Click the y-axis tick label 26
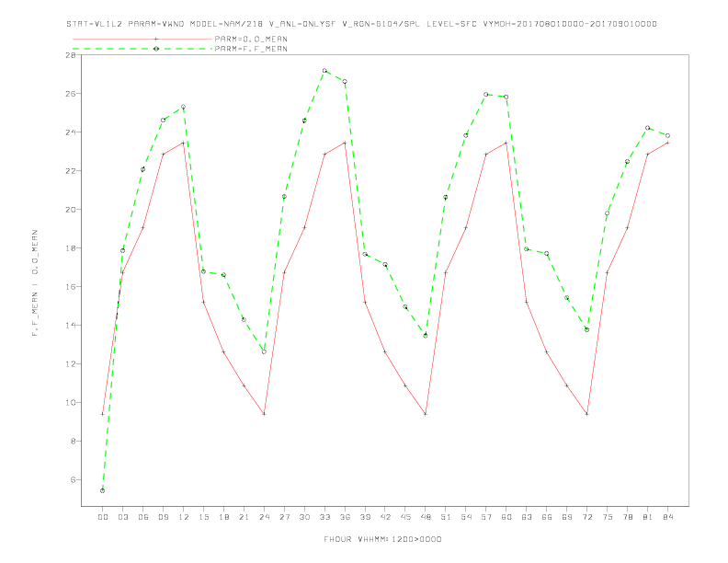 click(x=71, y=93)
